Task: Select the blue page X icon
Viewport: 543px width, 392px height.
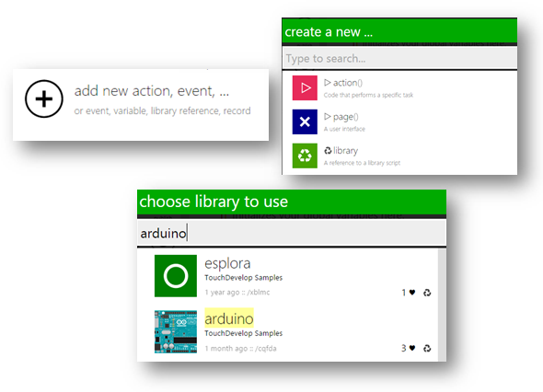Action: (305, 121)
